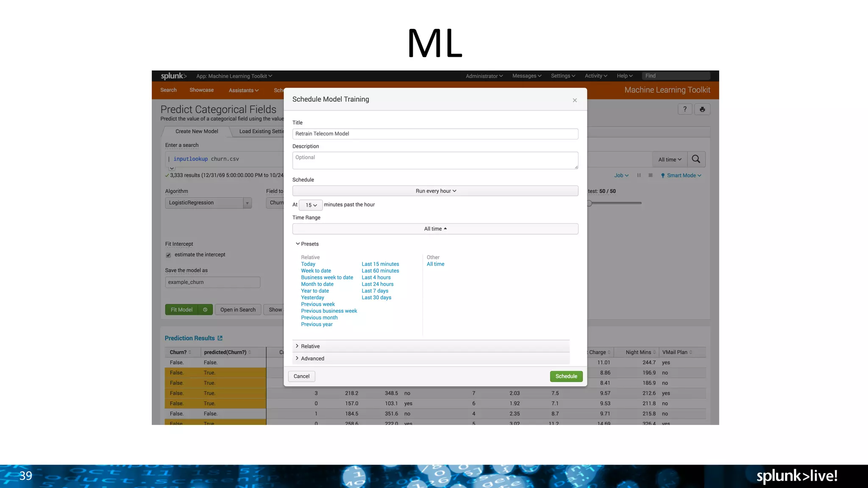Switch to Create New Model tab

click(197, 131)
